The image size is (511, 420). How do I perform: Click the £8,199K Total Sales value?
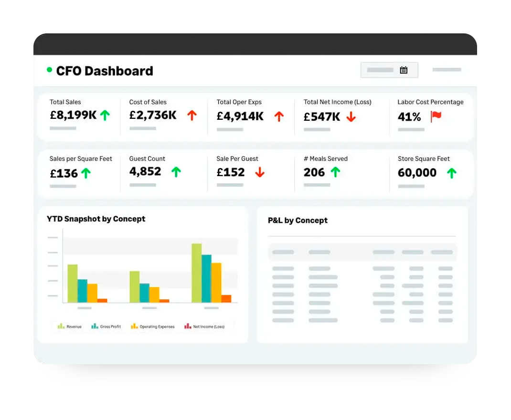pos(73,115)
